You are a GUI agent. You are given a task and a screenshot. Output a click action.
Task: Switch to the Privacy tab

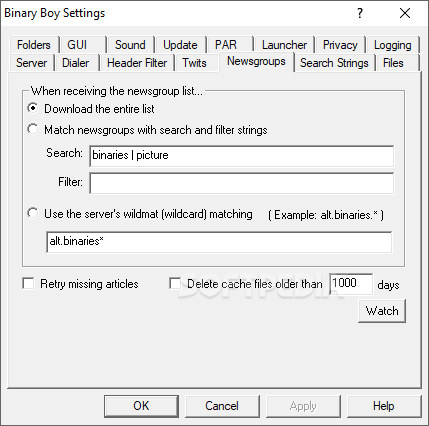(340, 45)
